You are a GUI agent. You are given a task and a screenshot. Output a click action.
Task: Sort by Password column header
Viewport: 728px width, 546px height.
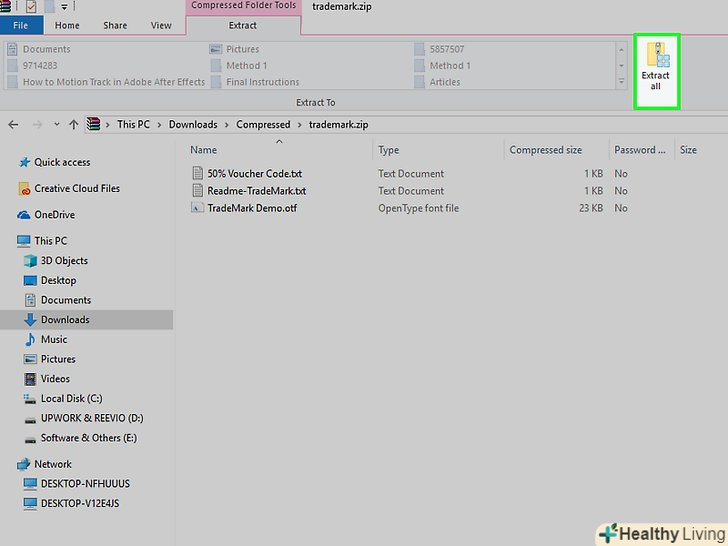(x=639, y=150)
